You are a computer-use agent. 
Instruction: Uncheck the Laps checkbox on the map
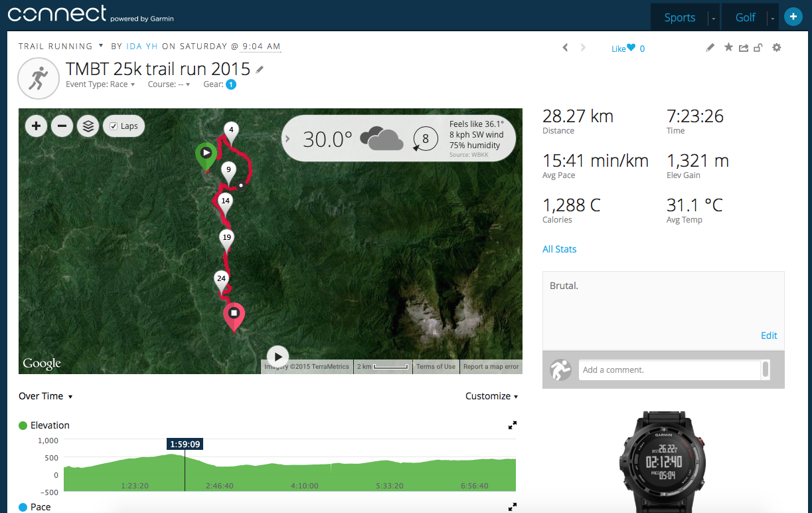(x=114, y=126)
